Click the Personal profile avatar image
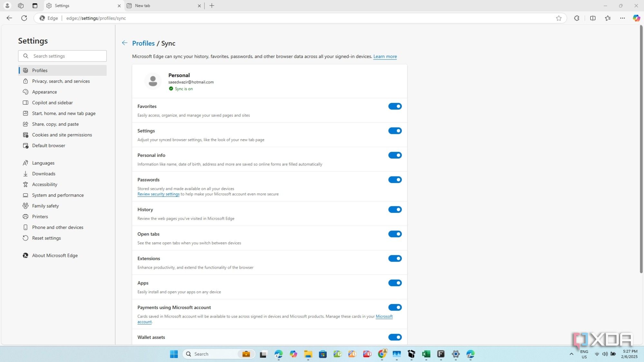This screenshot has width=644, height=362. pyautogui.click(x=153, y=81)
